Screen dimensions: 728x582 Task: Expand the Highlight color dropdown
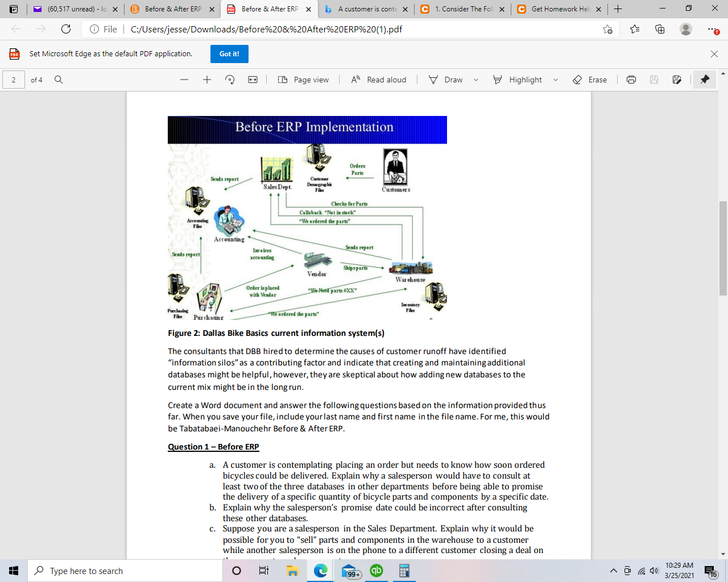pyautogui.click(x=556, y=80)
